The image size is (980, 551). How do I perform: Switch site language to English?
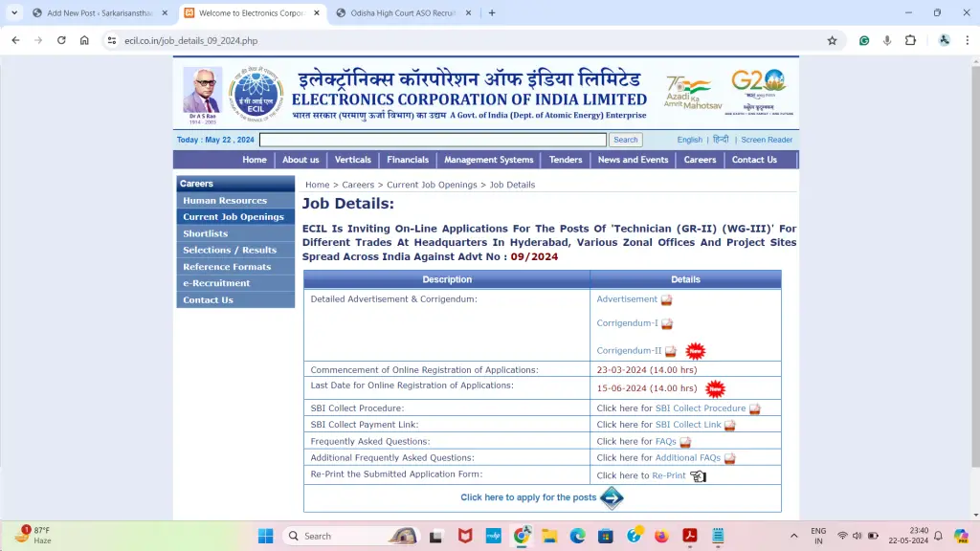[x=689, y=140]
